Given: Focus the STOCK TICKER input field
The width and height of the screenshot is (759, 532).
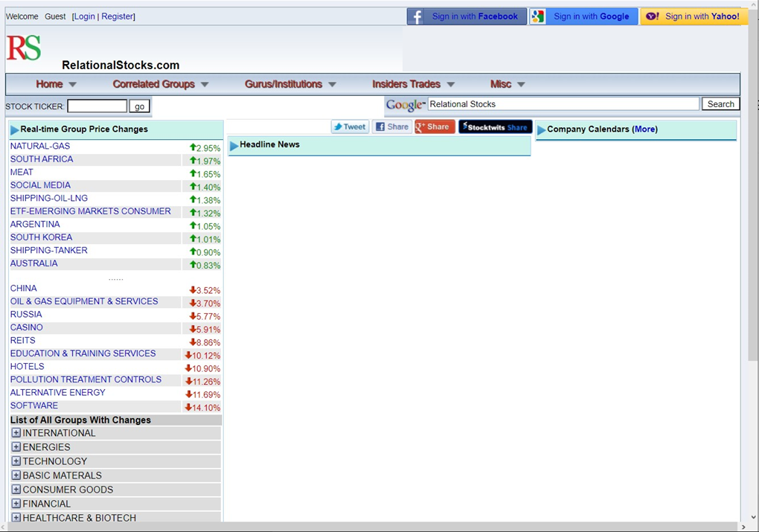Looking at the screenshot, I should point(97,106).
